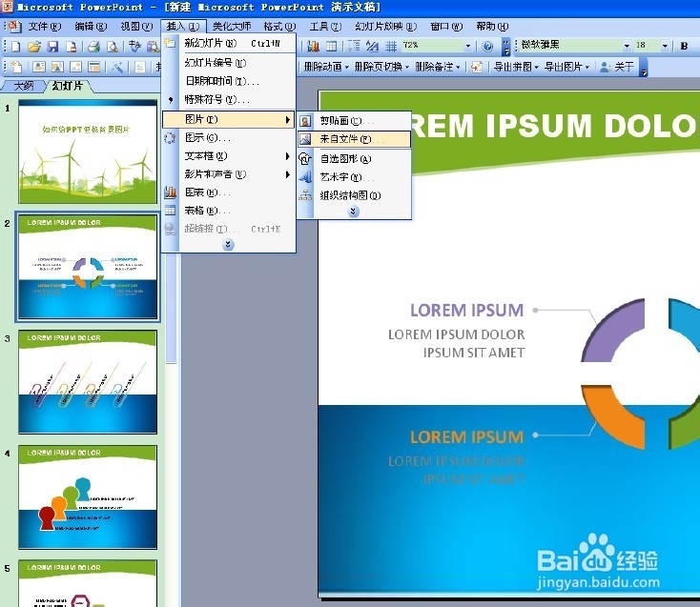
Task: Select slide 1 wind turbine thumbnail
Action: 88,152
